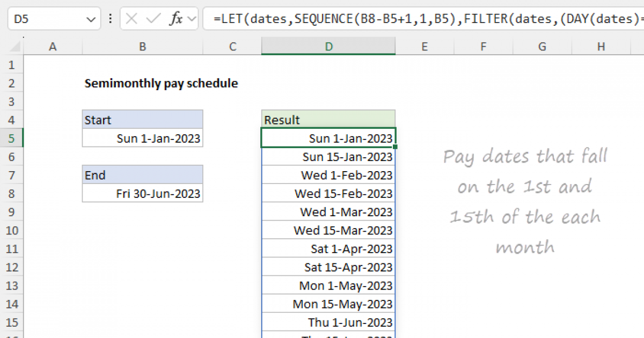The image size is (644, 338).
Task: Click column header A
Action: [x=52, y=47]
